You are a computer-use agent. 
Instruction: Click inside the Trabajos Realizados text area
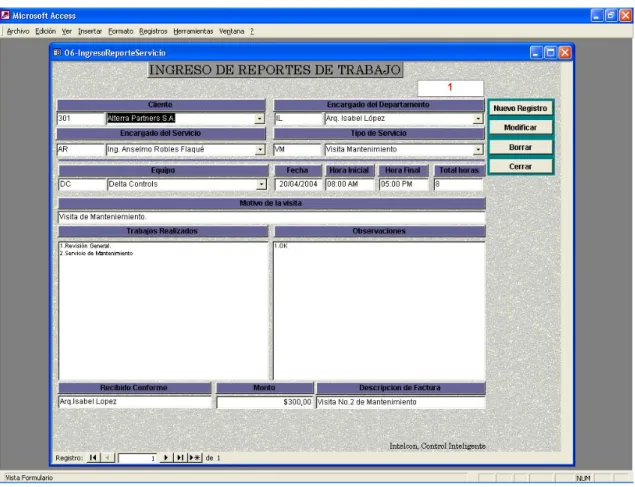coord(163,310)
